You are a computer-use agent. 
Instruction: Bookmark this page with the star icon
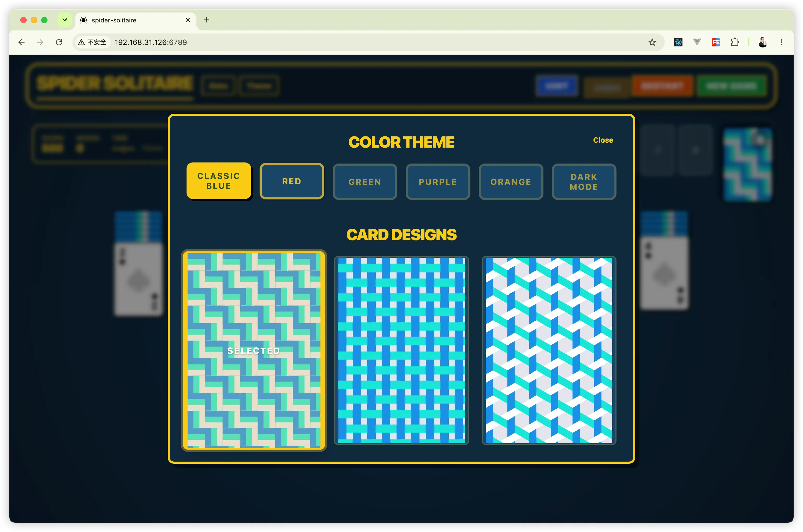pyautogui.click(x=652, y=42)
